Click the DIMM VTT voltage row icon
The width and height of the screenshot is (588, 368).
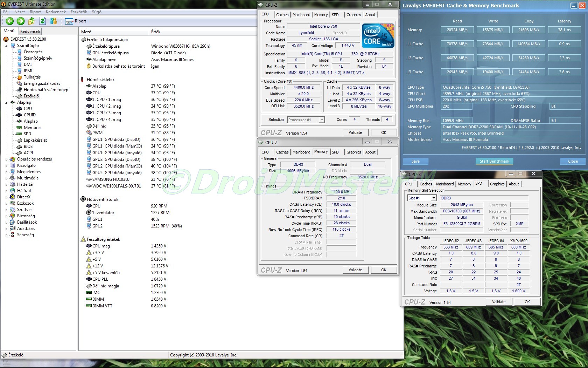[x=89, y=306]
